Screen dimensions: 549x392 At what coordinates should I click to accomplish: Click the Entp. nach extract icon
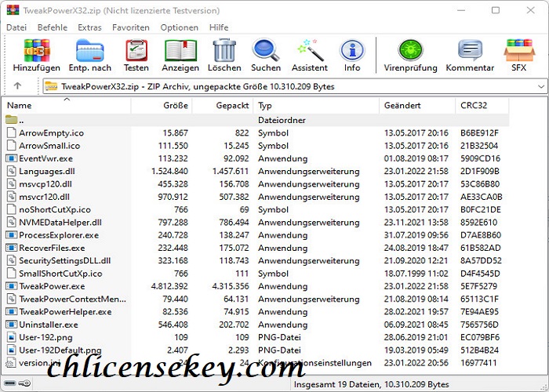[x=90, y=51]
